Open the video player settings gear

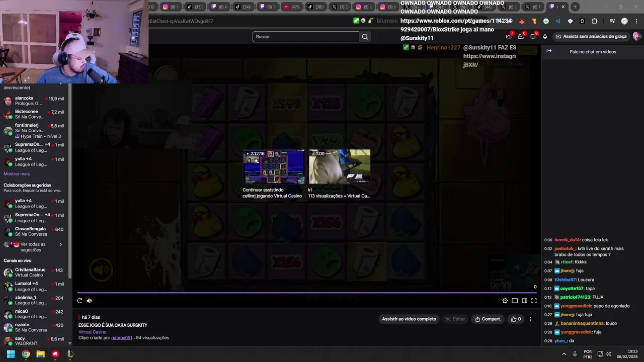coord(505,301)
